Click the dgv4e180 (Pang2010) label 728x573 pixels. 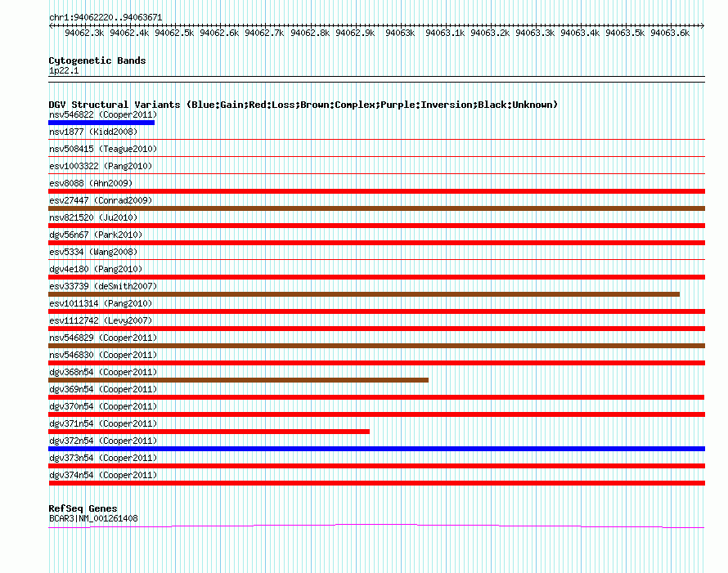point(96,269)
